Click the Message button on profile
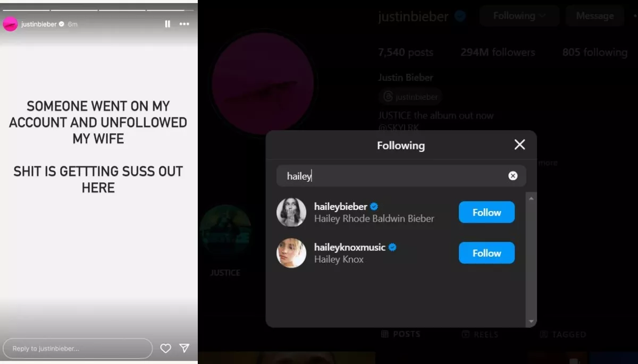638x364 pixels. 594,16
